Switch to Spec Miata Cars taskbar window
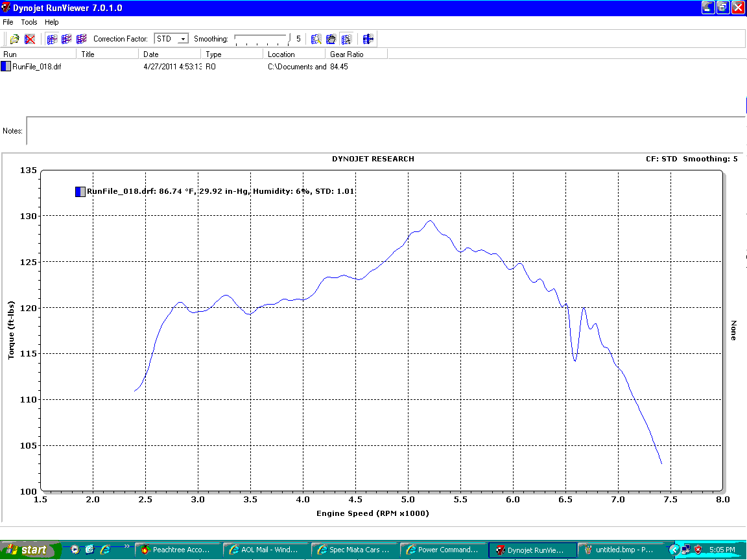 355,550
